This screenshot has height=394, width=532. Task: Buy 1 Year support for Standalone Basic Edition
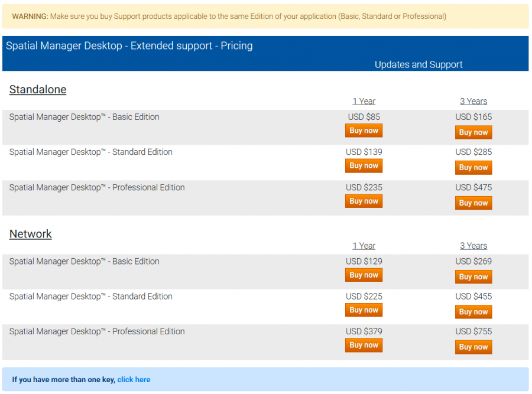click(x=364, y=130)
